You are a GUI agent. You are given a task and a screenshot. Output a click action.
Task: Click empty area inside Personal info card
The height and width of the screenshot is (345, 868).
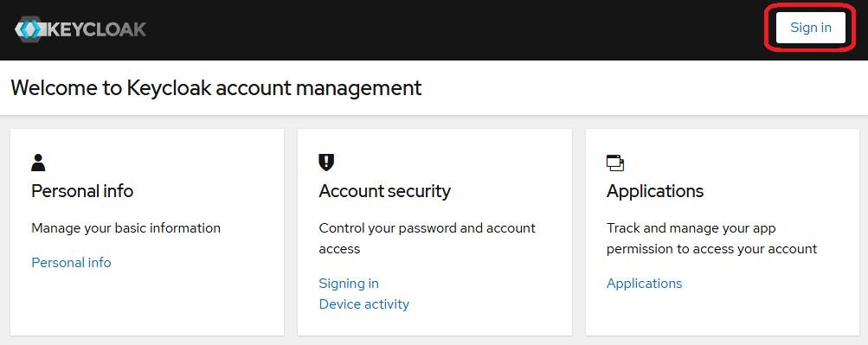click(147, 304)
